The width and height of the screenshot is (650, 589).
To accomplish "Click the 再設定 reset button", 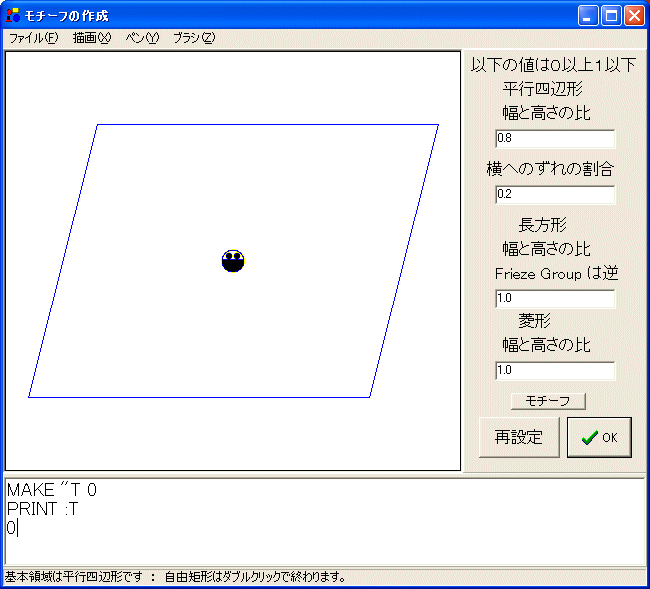I will (519, 437).
